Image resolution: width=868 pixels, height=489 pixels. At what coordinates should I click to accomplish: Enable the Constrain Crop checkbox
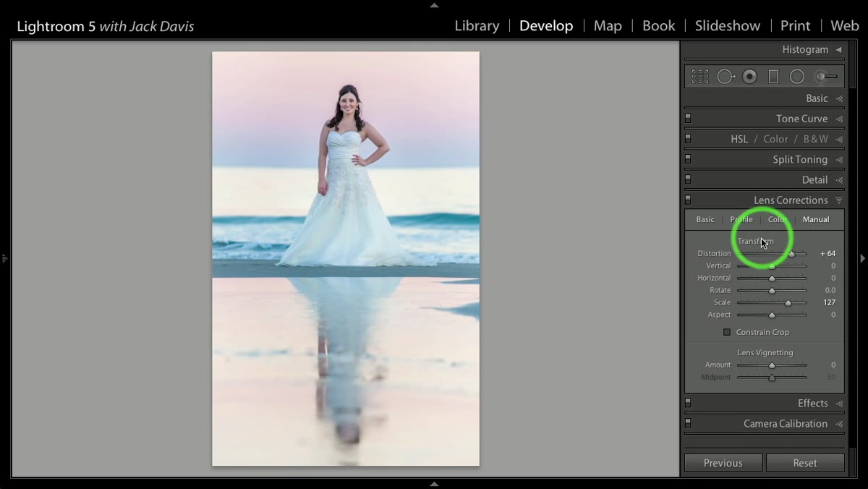pyautogui.click(x=727, y=332)
